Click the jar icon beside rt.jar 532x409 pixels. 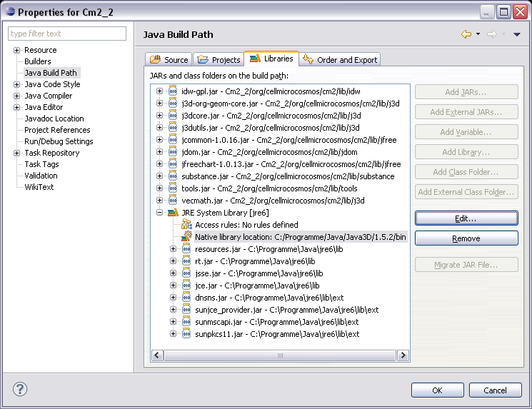tap(186, 261)
